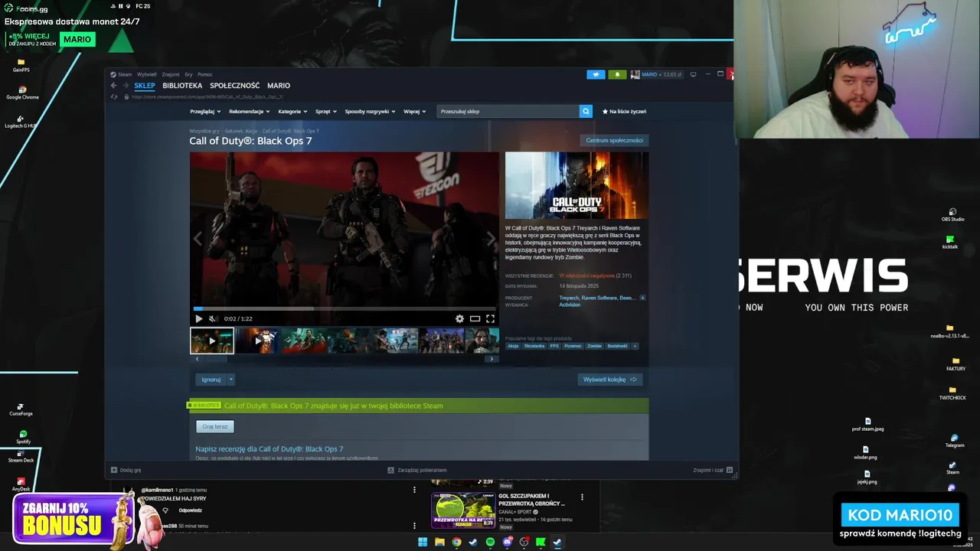The width and height of the screenshot is (980, 551).
Task: Focus the Przeszukaj sklep search field
Action: (x=508, y=112)
